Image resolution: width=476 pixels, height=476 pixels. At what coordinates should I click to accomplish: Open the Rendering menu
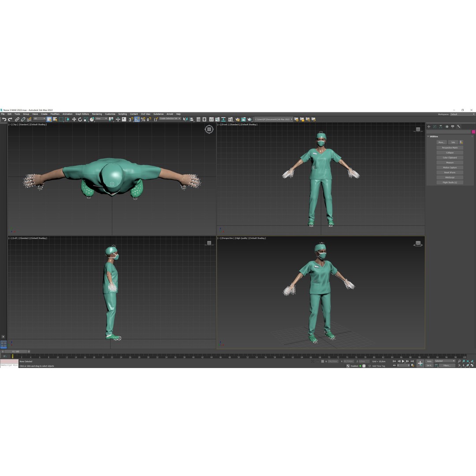pos(97,114)
